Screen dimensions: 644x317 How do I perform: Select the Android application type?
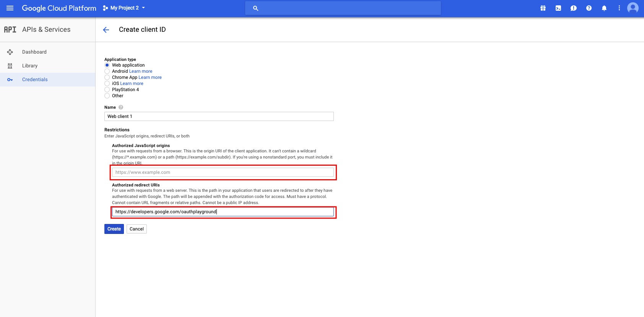pyautogui.click(x=107, y=71)
